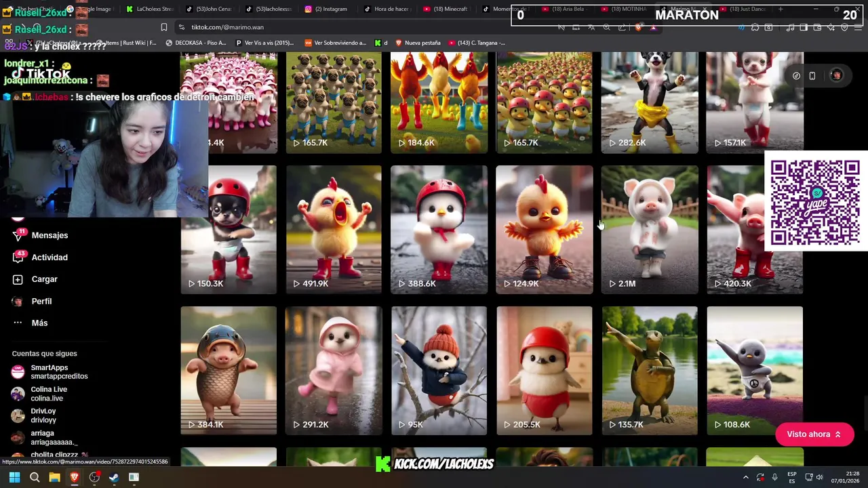The width and height of the screenshot is (868, 488).
Task: Open the Windows Start menu
Action: (x=14, y=477)
